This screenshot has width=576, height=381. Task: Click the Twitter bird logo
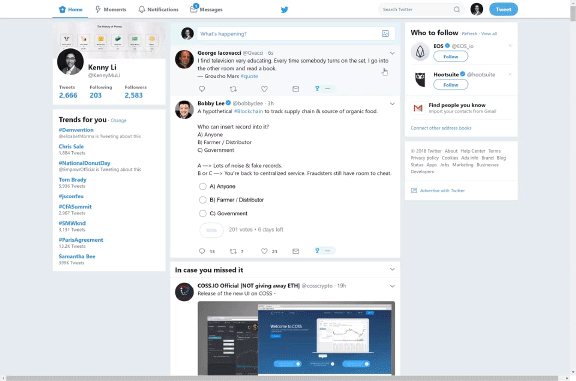tap(284, 10)
